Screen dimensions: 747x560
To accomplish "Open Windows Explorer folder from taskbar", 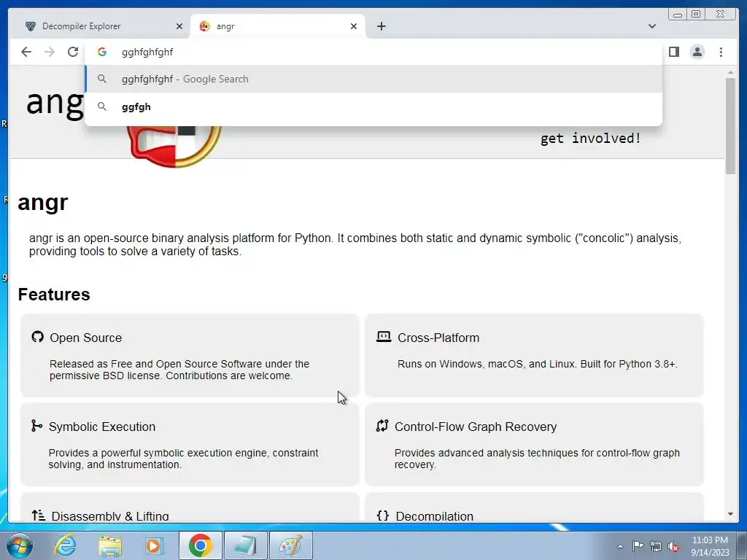I will click(x=110, y=545).
